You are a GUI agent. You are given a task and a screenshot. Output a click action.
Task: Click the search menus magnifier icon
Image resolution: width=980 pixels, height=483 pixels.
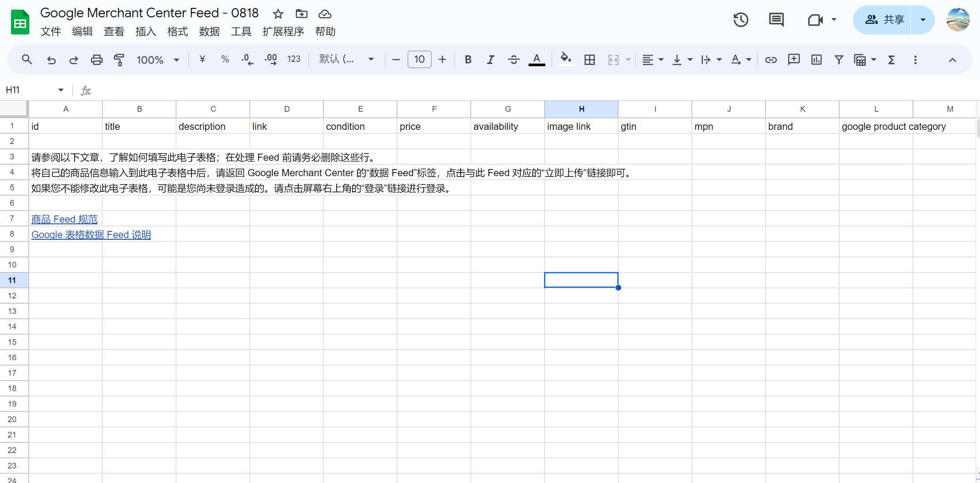click(27, 60)
